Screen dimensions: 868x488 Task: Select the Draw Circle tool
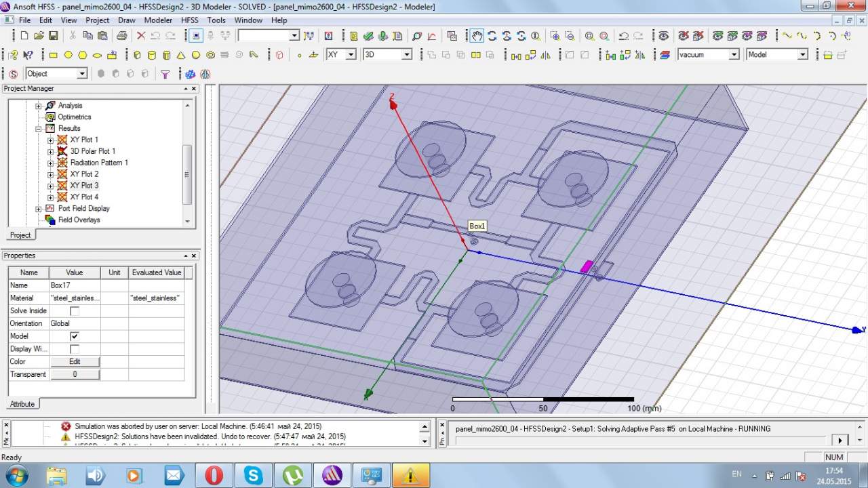(x=68, y=55)
